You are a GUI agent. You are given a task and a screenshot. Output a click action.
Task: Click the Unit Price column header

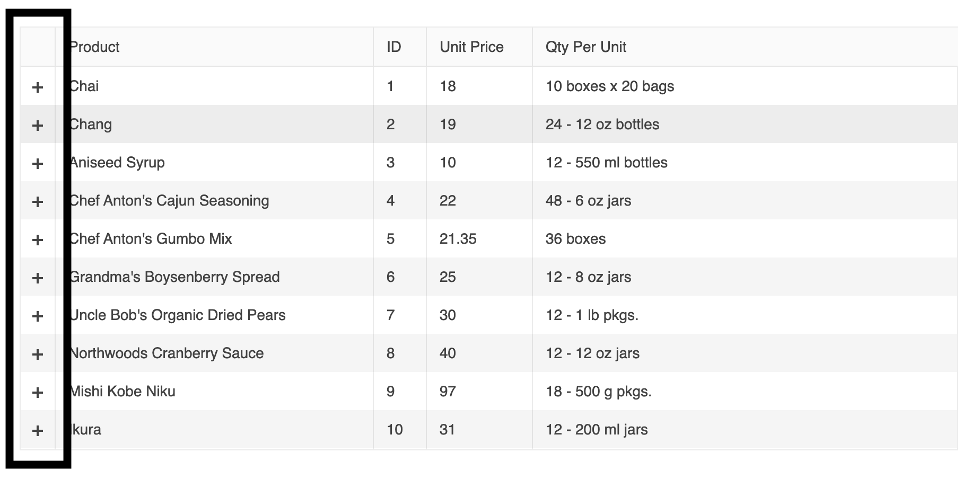pyautogui.click(x=471, y=47)
